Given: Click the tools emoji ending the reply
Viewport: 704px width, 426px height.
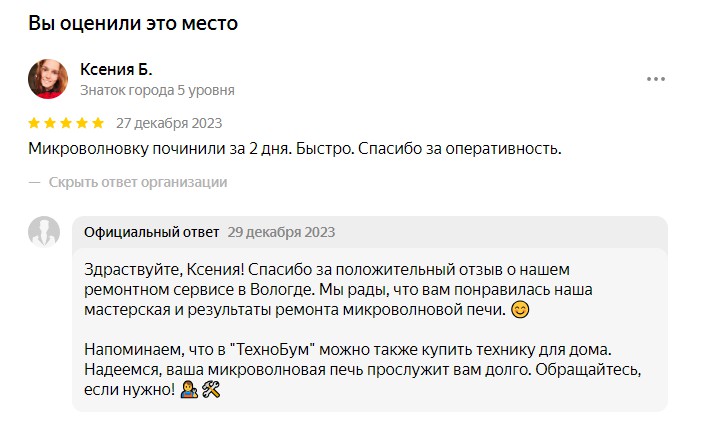Looking at the screenshot, I should pos(210,388).
